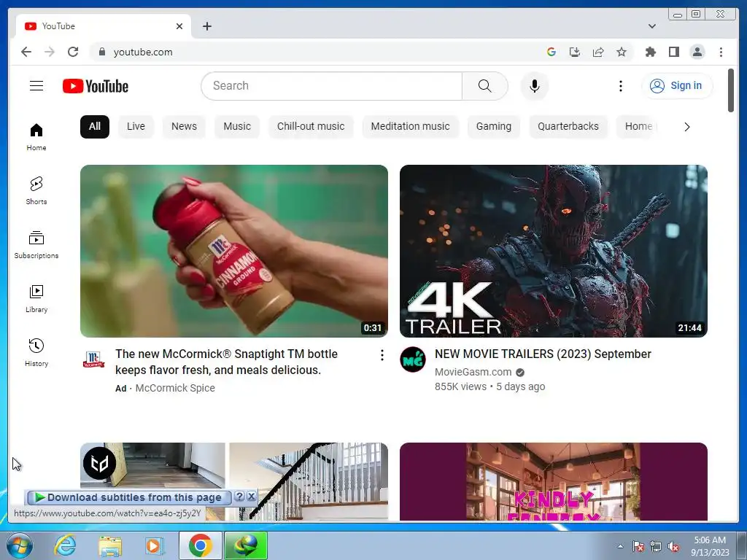Click the search magnifier button
The height and width of the screenshot is (560, 747).
point(484,86)
